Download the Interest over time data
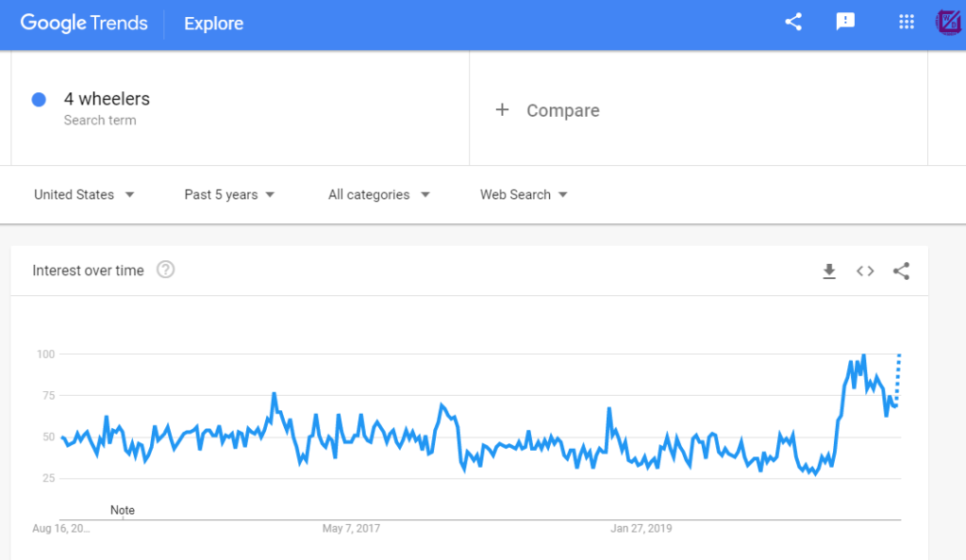The width and height of the screenshot is (966, 560). pyautogui.click(x=829, y=271)
